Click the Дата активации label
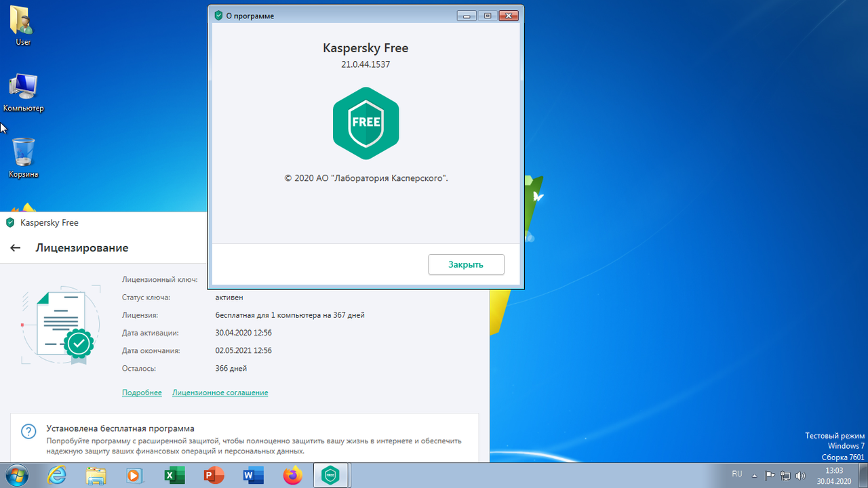This screenshot has height=488, width=868. click(151, 333)
